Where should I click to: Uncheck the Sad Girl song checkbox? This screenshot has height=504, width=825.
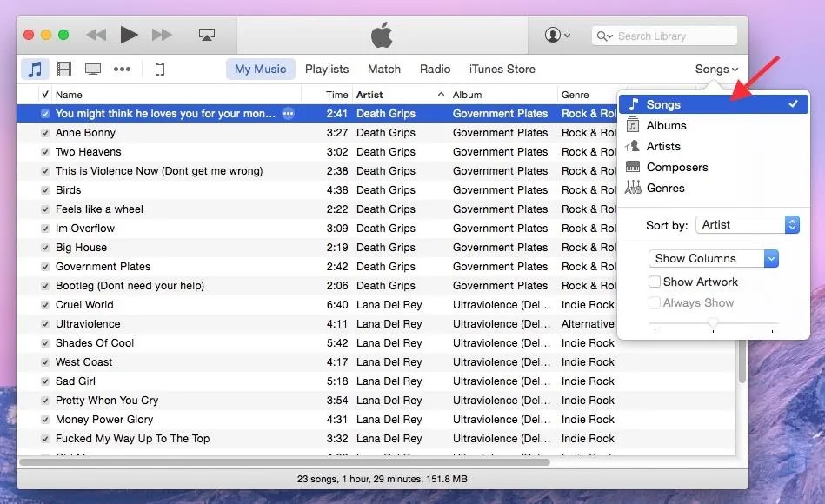(x=45, y=381)
